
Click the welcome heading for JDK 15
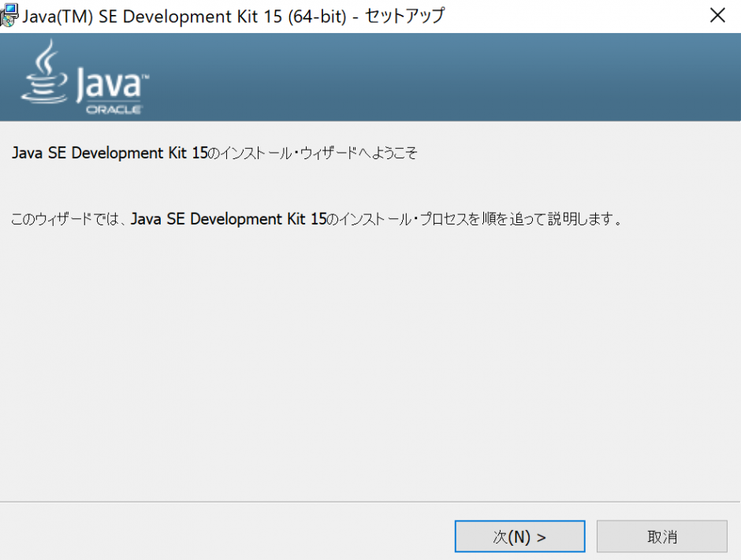point(213,153)
